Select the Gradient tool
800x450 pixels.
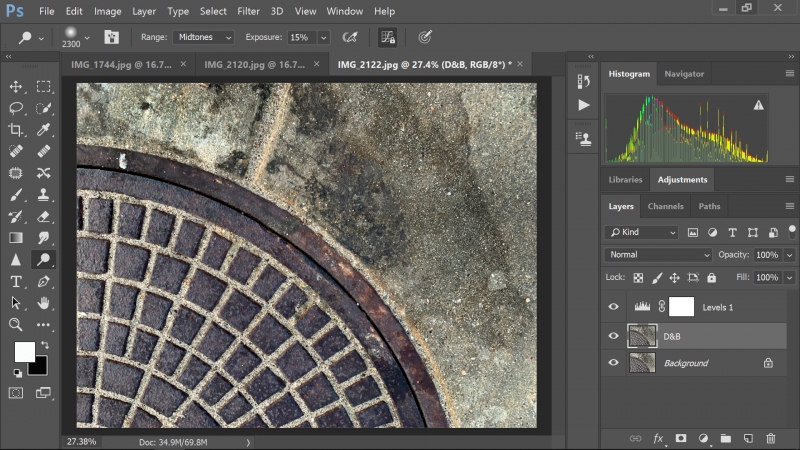click(16, 238)
